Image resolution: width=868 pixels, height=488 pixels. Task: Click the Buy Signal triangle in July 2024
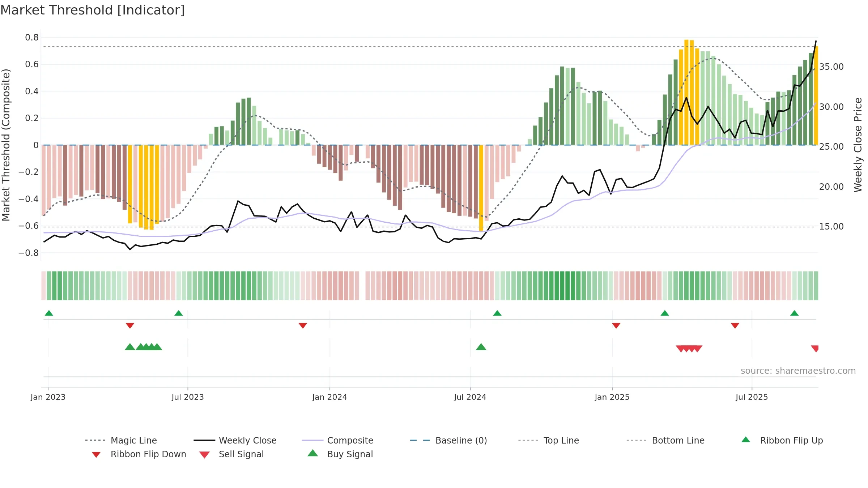[481, 347]
